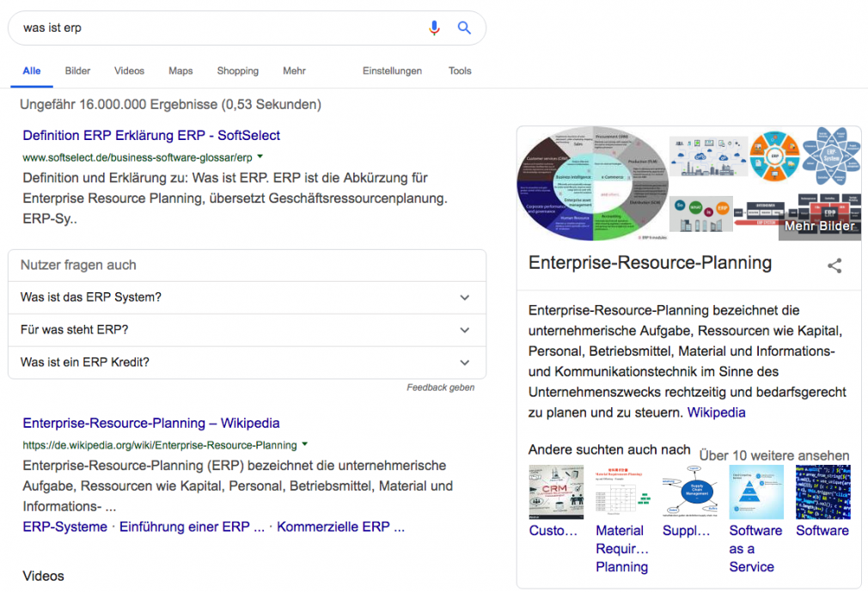Click inside the "was ist erp" search field
This screenshot has height=592, width=868.
coord(222,27)
